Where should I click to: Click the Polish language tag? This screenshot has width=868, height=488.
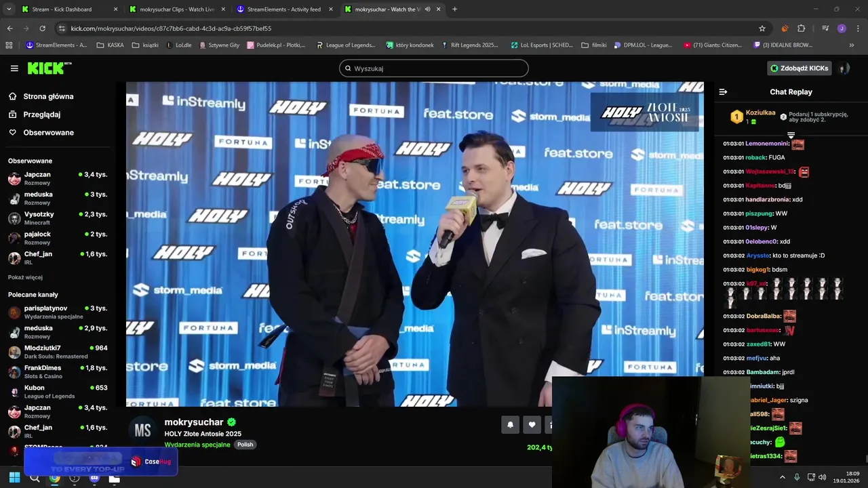tap(245, 445)
